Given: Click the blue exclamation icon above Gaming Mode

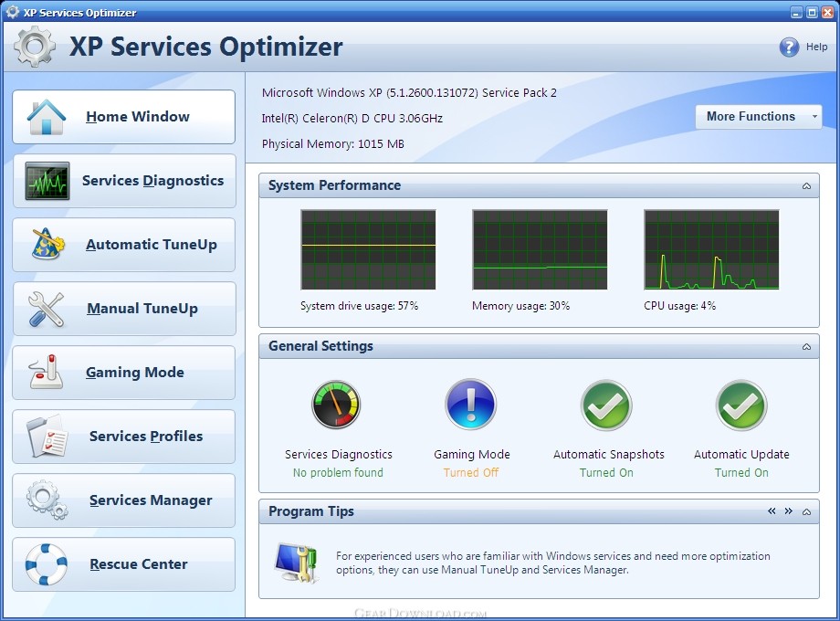Looking at the screenshot, I should click(471, 405).
